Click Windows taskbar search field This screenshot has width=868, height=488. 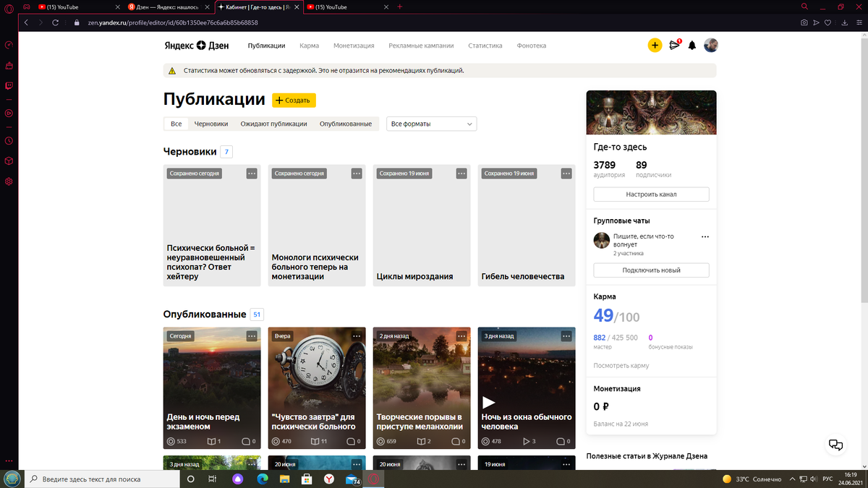click(101, 479)
